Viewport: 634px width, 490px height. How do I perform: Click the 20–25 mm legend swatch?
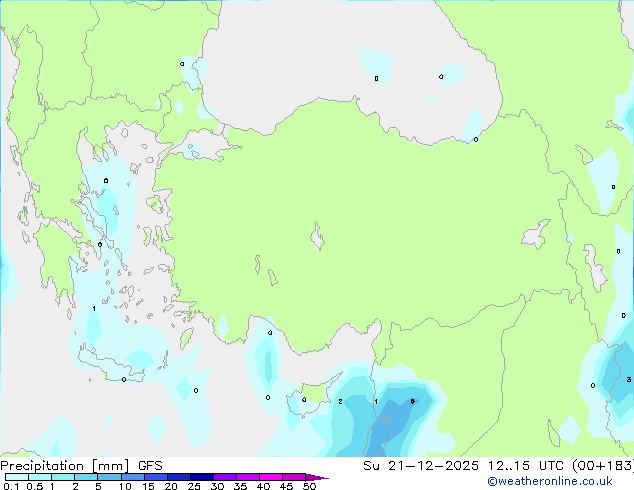[x=179, y=477]
